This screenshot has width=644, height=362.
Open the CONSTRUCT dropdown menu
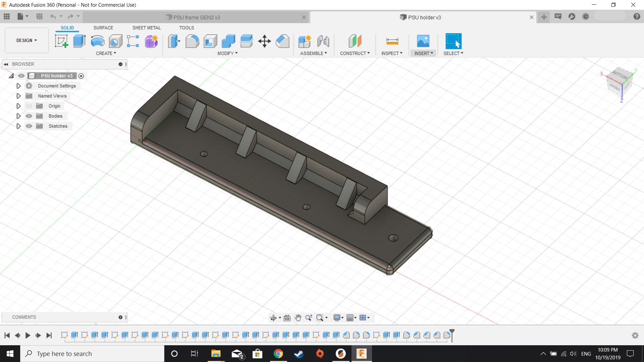point(355,53)
